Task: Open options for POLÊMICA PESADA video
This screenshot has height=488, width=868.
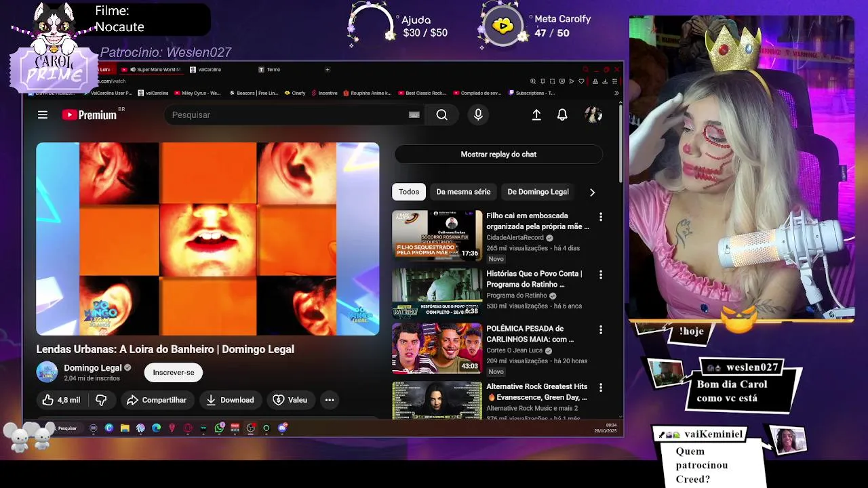Action: pos(600,329)
